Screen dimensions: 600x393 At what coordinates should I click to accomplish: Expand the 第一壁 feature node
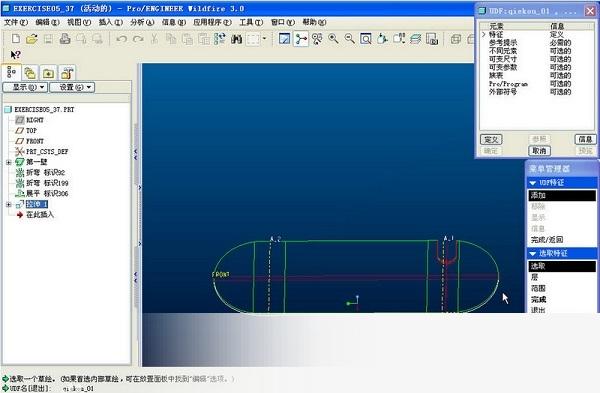click(9, 162)
